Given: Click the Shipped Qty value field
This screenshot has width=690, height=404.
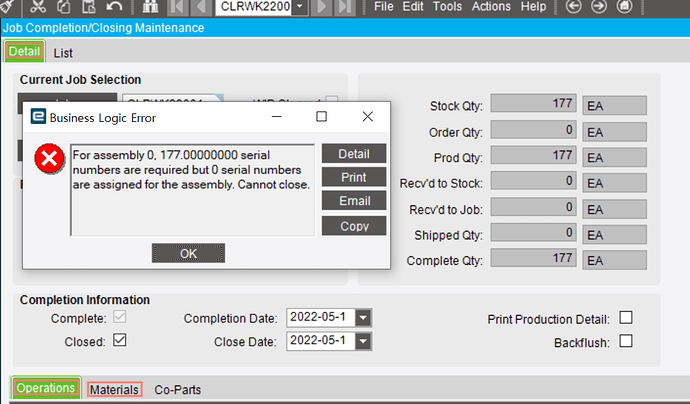Looking at the screenshot, I should point(533,232).
